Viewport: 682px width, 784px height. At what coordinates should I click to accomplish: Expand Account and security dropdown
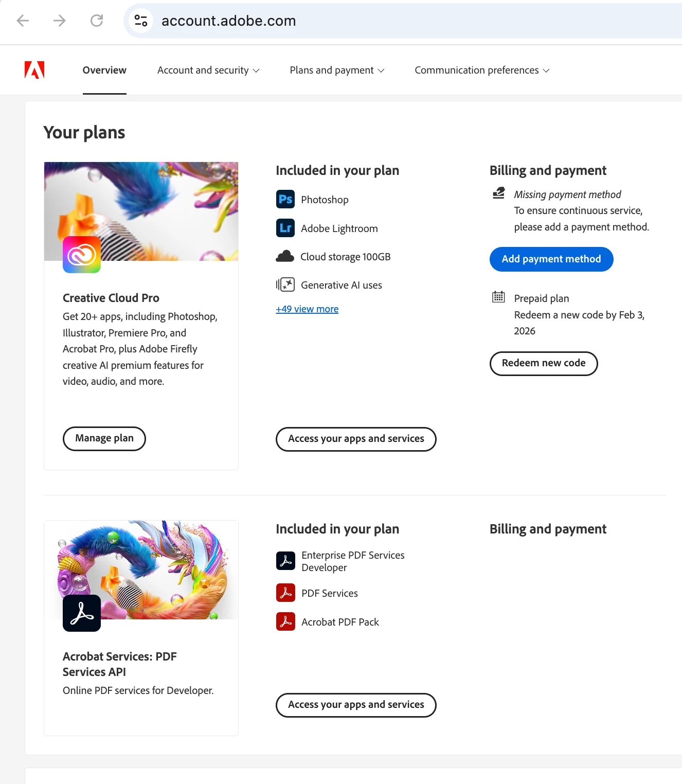coord(208,70)
